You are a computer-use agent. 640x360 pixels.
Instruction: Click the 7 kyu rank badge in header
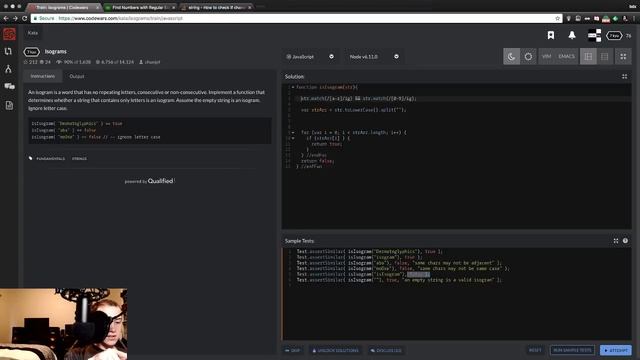coord(614,36)
